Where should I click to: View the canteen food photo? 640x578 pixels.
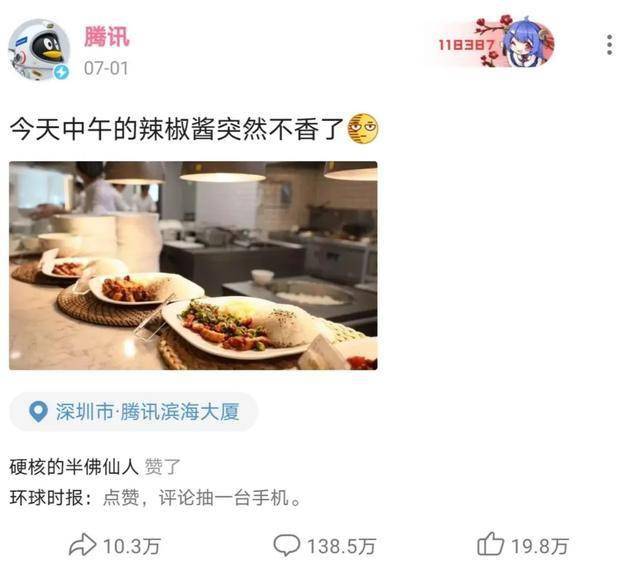[193, 265]
